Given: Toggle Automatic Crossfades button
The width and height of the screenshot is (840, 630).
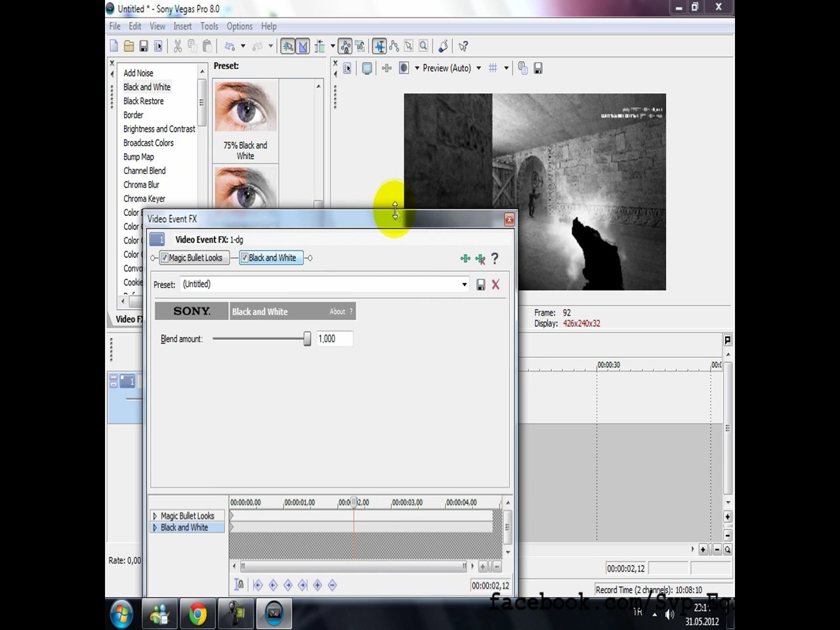Looking at the screenshot, I should pyautogui.click(x=303, y=46).
